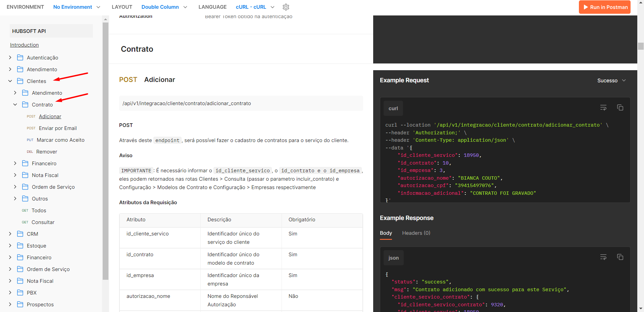644x312 pixels.
Task: Click the Nota Fiscal subfolder icon under Clientes
Action: 25,175
